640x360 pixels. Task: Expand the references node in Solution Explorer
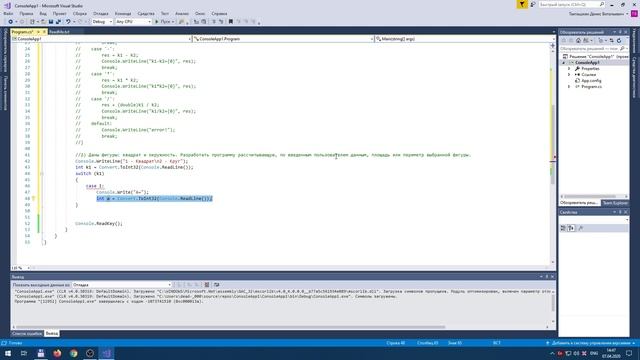pos(569,75)
